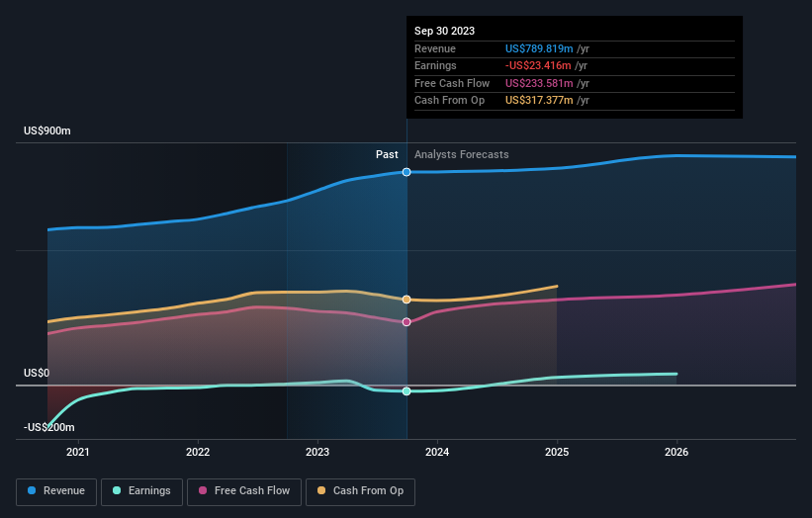Click the -US$23.416m earnings value
The image size is (812, 518).
[538, 65]
